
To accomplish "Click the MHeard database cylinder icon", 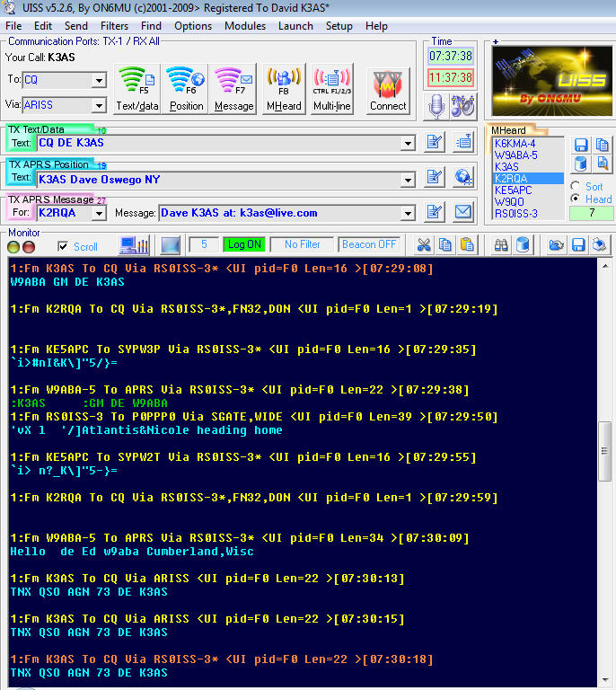I will tap(581, 164).
